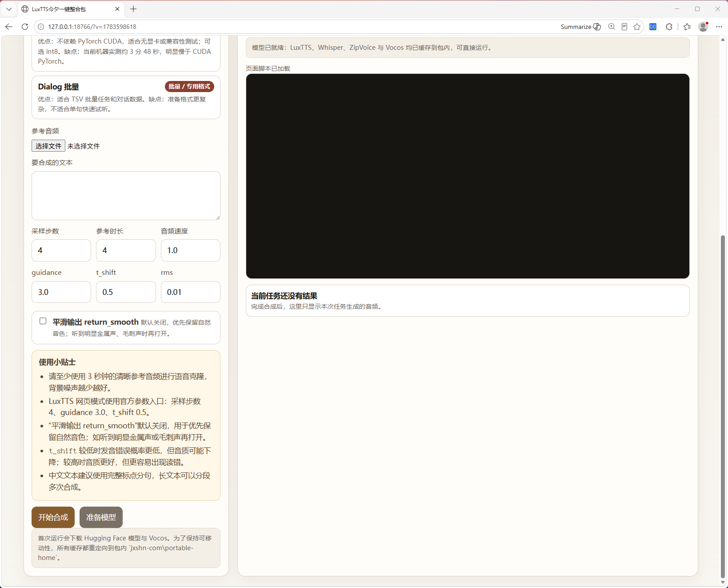This screenshot has width=728, height=588.
Task: Open the reader view icon
Action: (624, 27)
